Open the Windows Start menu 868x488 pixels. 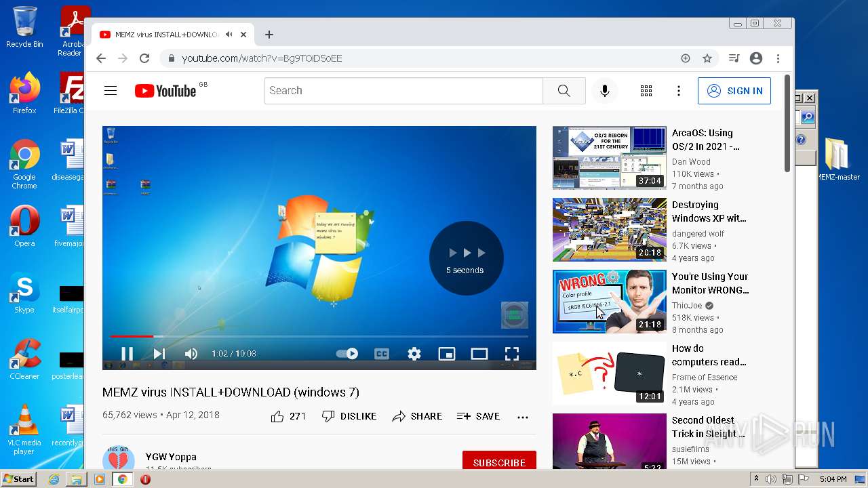18,479
